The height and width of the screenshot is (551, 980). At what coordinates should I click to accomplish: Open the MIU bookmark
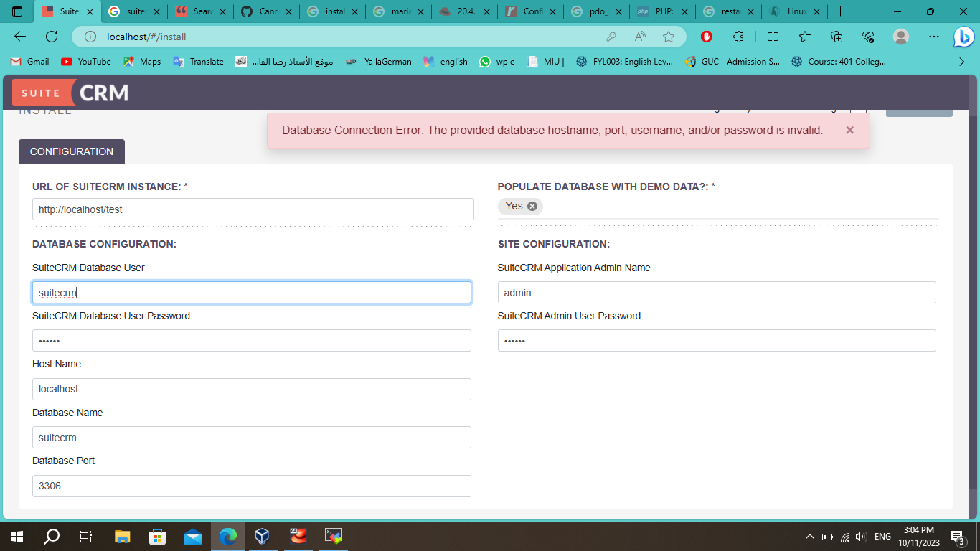tap(546, 62)
